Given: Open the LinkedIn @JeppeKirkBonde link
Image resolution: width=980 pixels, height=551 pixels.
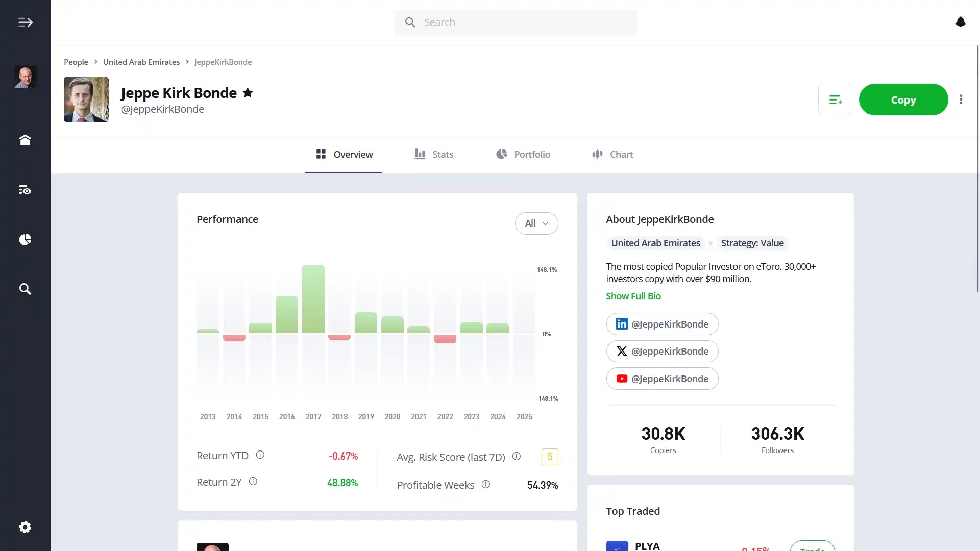Looking at the screenshot, I should (662, 324).
